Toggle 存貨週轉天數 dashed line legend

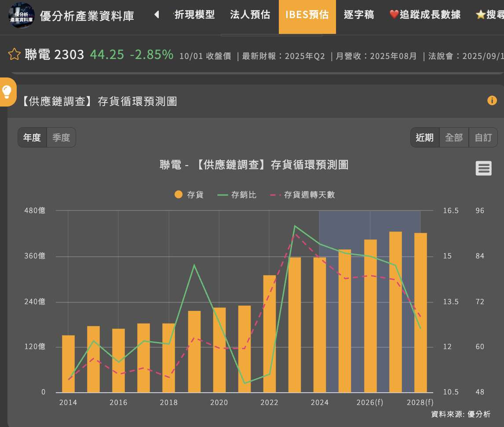point(302,195)
